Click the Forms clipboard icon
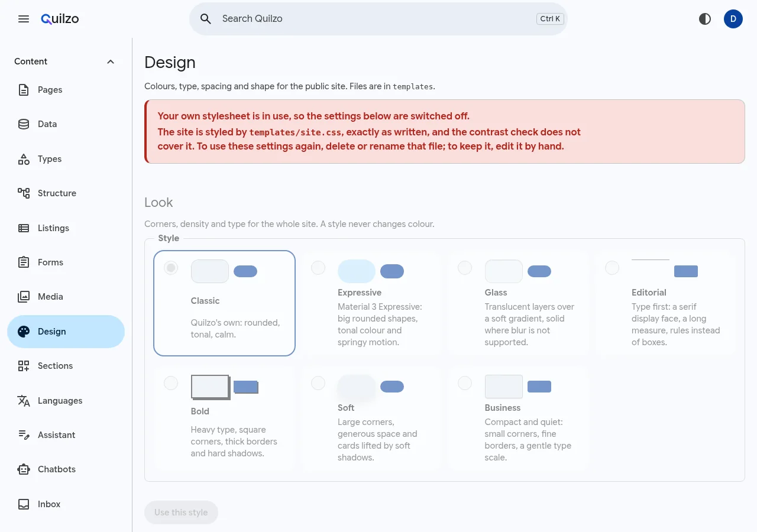Screen dimensions: 757x532 point(24,262)
